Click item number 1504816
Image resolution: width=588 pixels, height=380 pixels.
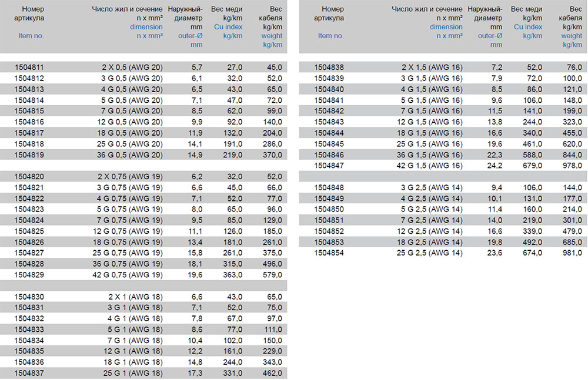click(x=29, y=122)
